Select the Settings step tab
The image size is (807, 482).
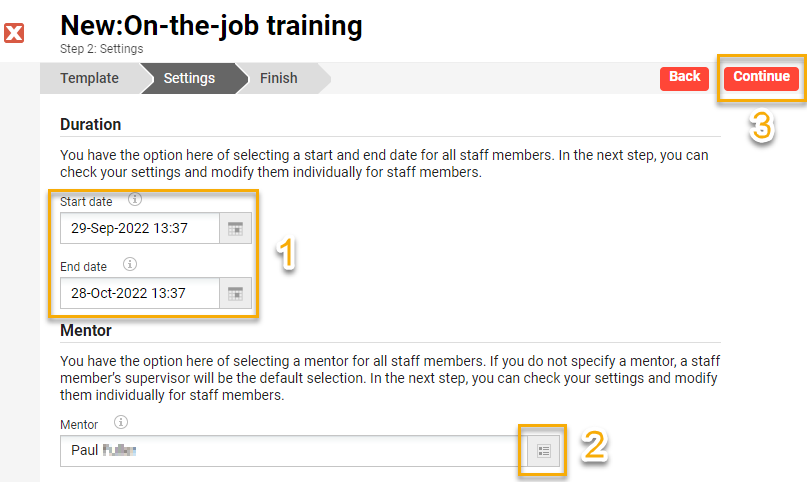[189, 78]
